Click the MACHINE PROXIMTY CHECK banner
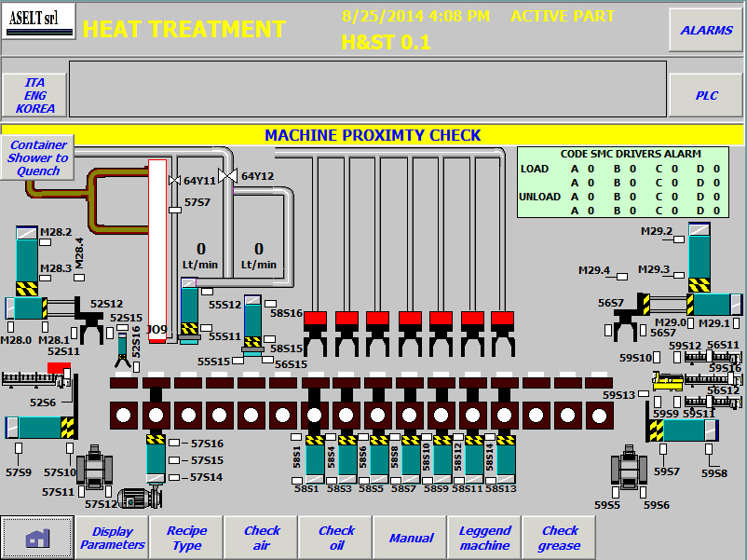 click(x=373, y=135)
